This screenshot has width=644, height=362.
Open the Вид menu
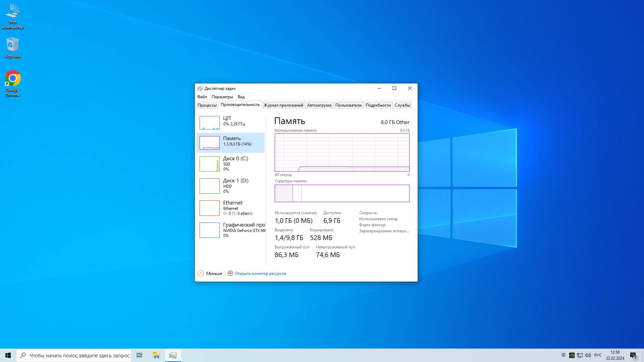[241, 97]
